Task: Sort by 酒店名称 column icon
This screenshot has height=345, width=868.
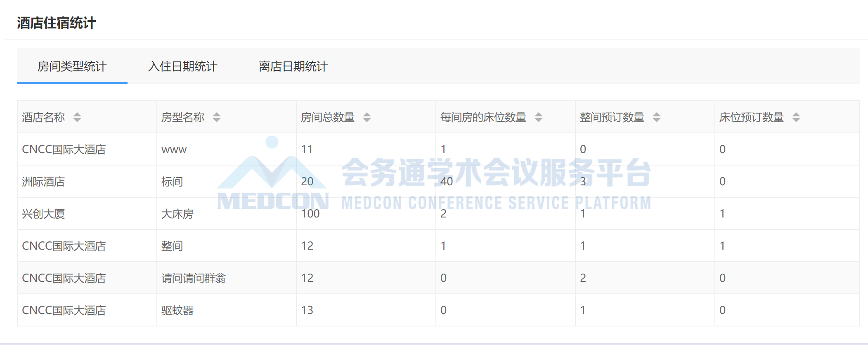Action: click(77, 117)
